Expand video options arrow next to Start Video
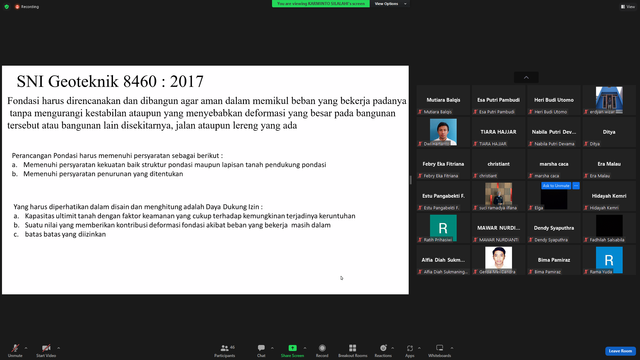 point(58,348)
